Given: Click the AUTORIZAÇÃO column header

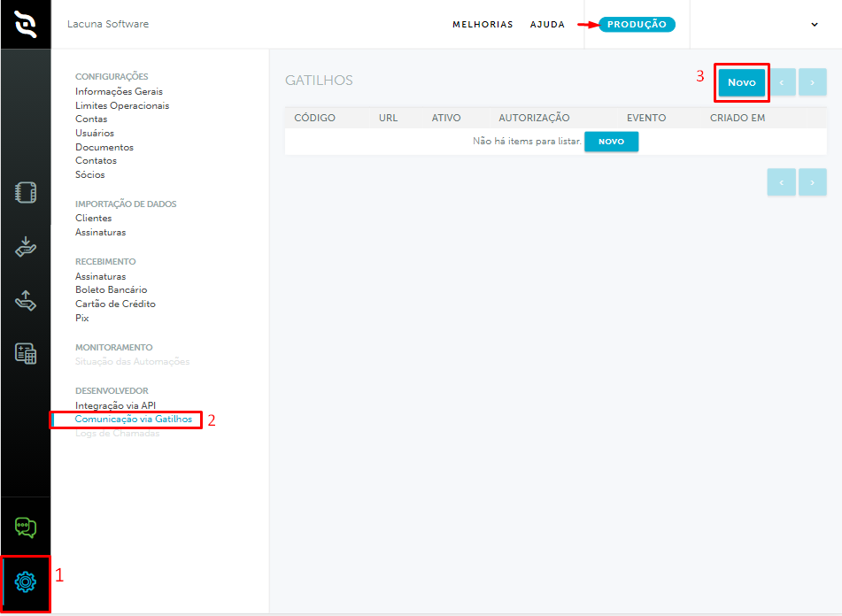Looking at the screenshot, I should pyautogui.click(x=534, y=118).
